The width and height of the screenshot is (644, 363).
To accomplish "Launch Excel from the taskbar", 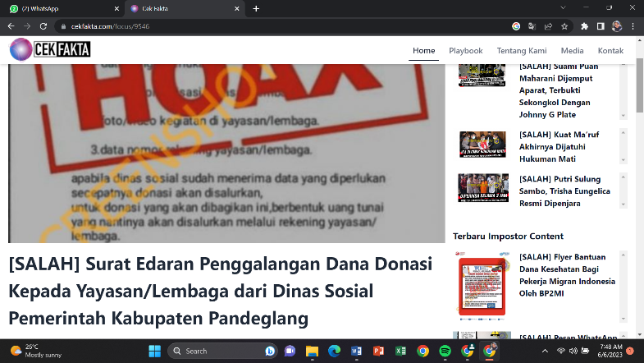I will pos(400,351).
